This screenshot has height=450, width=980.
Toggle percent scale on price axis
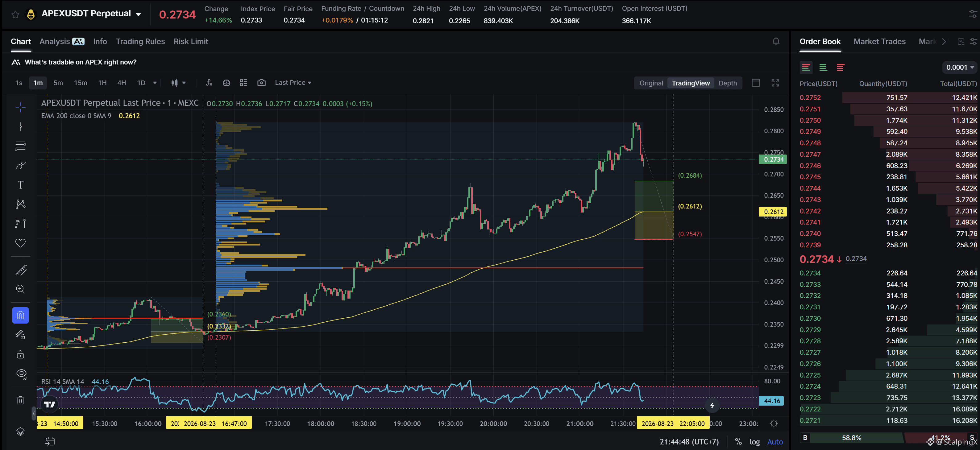coord(738,442)
